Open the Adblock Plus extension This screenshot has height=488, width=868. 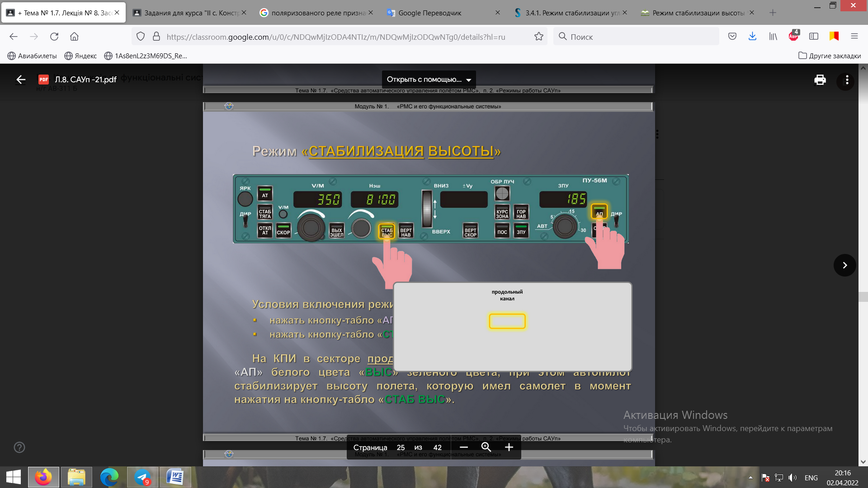794,36
